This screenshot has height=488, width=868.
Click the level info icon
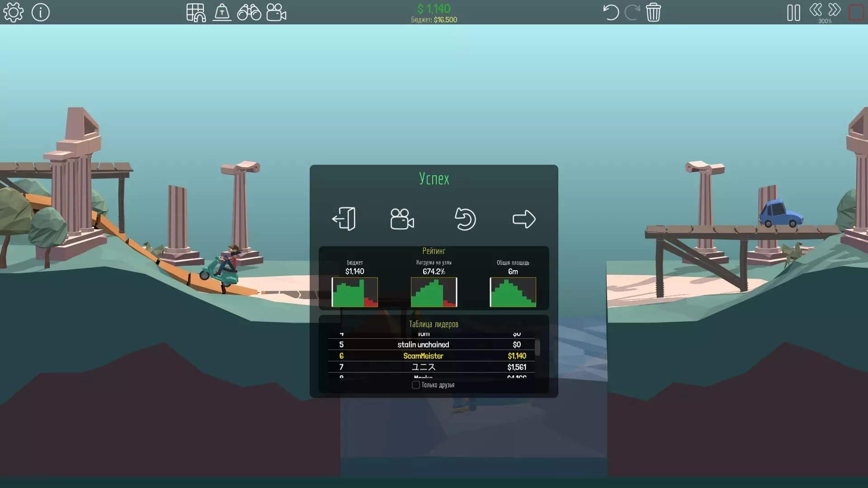41,12
